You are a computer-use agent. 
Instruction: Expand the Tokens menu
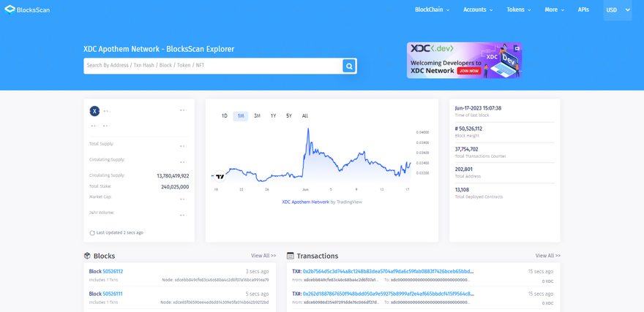pyautogui.click(x=518, y=10)
